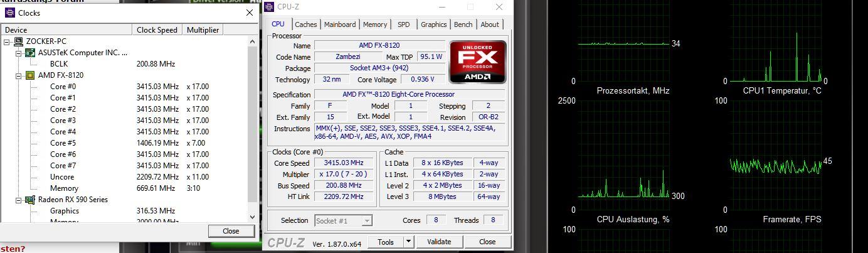868x253 pixels.
Task: Click the Validate button
Action: (439, 242)
